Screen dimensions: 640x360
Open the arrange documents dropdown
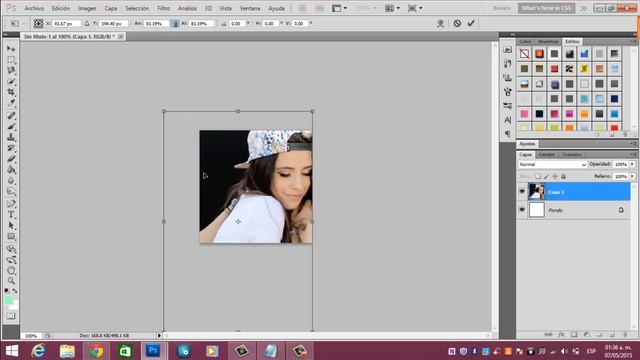[392, 8]
